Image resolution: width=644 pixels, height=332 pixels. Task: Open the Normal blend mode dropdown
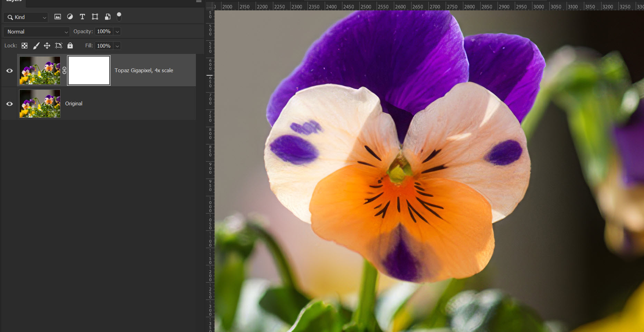click(37, 32)
